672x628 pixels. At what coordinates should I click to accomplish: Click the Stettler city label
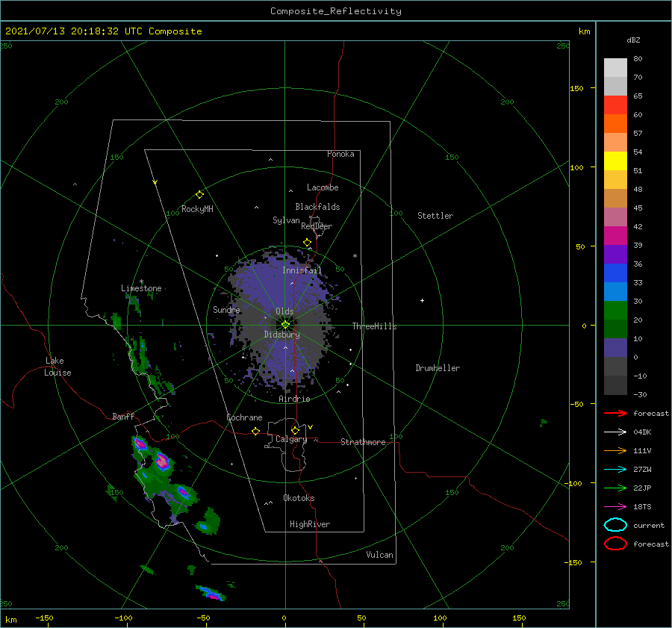tap(435, 216)
